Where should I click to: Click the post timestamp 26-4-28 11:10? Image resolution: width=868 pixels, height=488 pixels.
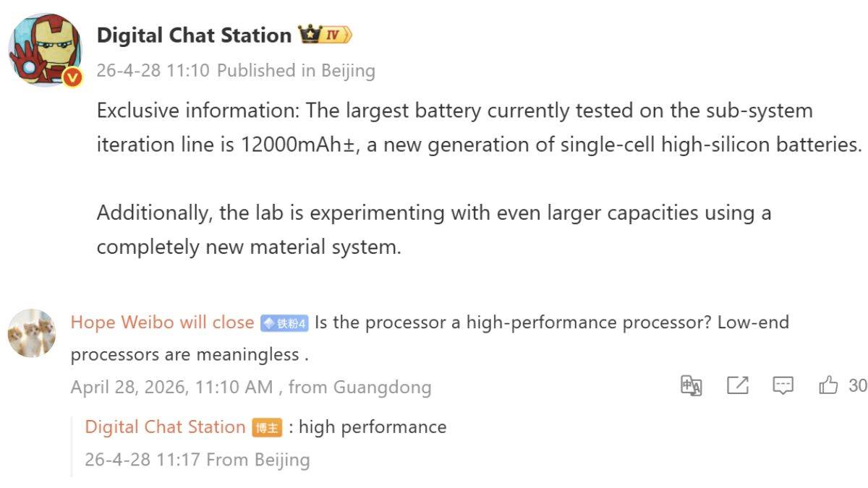pos(153,71)
